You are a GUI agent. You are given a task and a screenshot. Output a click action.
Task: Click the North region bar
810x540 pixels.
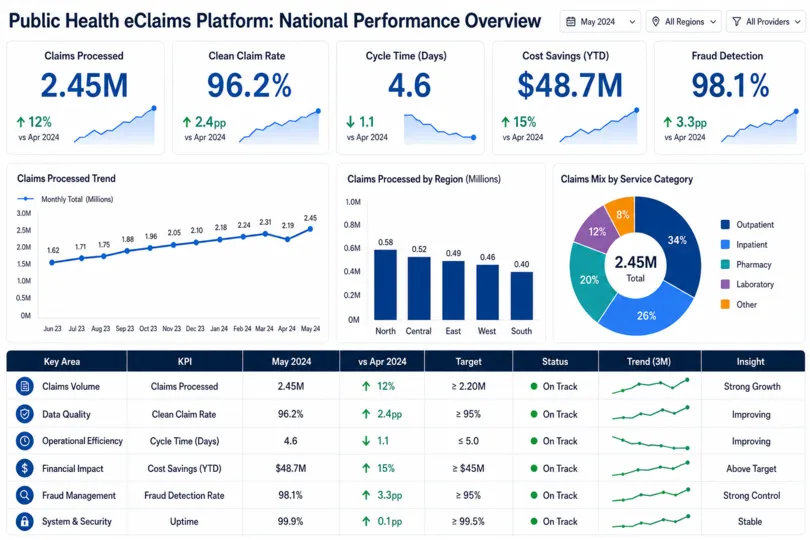coord(385,285)
